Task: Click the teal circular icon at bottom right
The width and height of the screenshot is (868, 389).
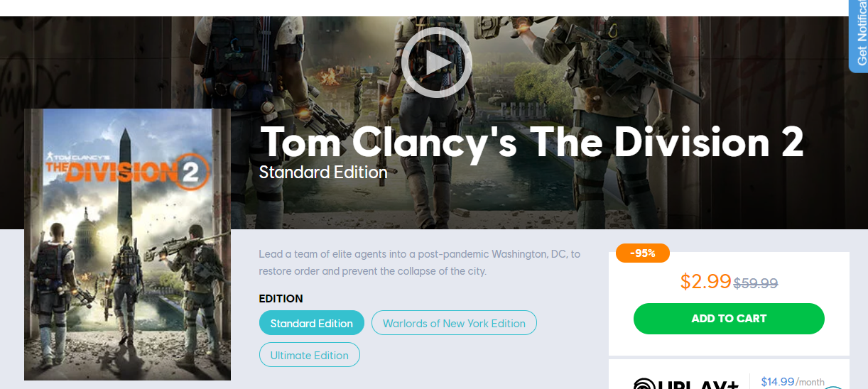Action: pos(832,387)
